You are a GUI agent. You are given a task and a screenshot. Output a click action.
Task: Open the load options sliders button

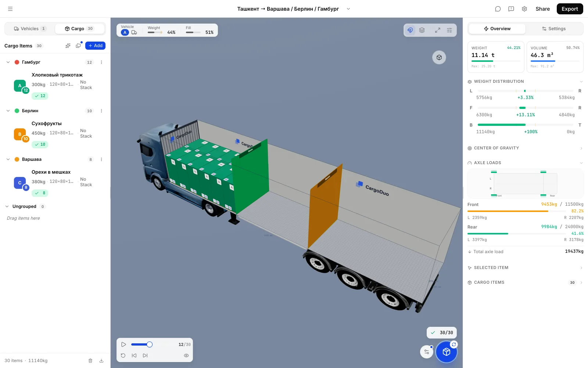point(427,352)
